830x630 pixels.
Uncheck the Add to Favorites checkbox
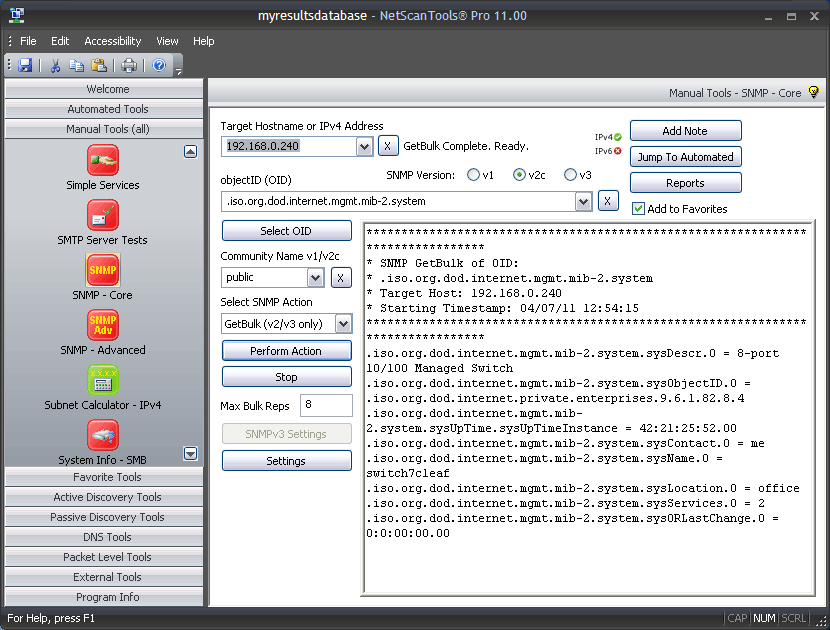click(x=637, y=208)
